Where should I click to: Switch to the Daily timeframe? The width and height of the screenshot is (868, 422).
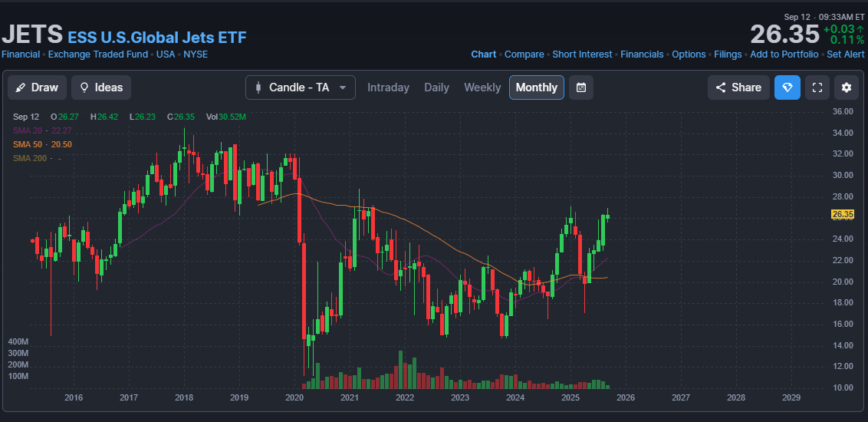tap(436, 87)
